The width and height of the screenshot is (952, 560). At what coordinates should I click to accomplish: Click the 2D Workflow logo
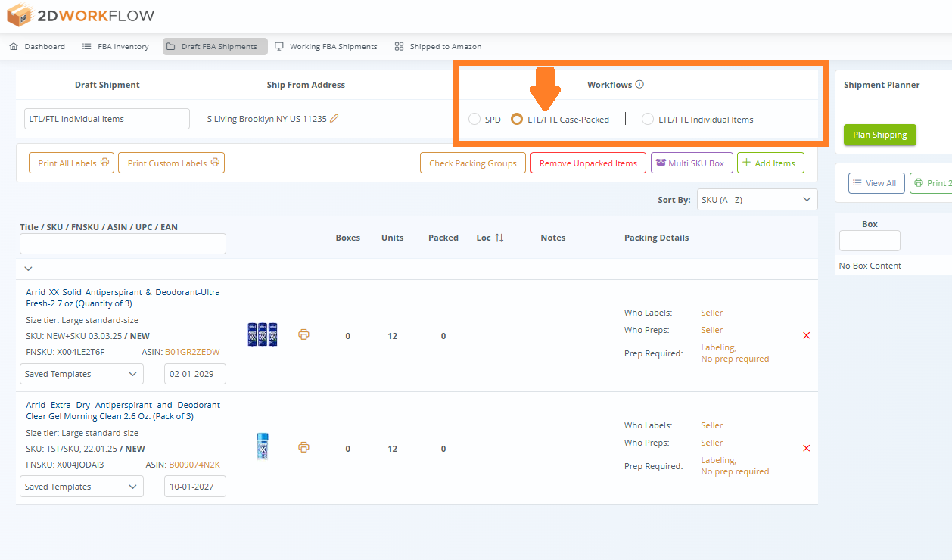tap(80, 15)
